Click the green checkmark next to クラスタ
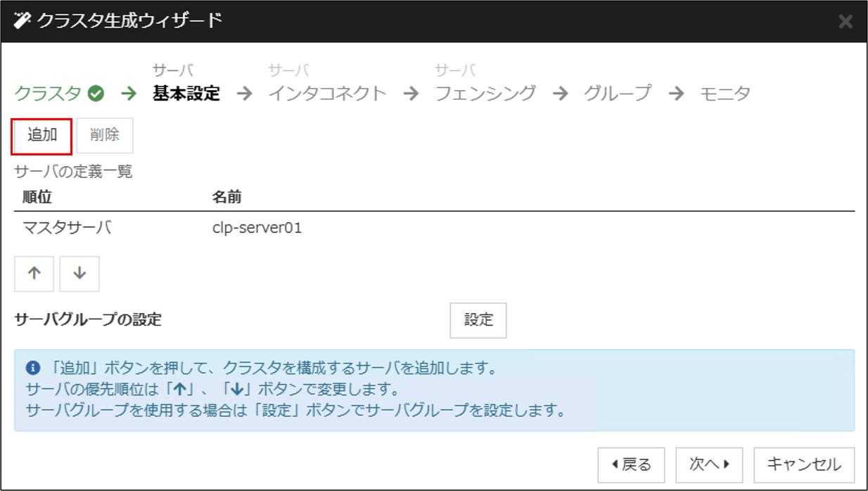868x491 pixels. coord(97,94)
